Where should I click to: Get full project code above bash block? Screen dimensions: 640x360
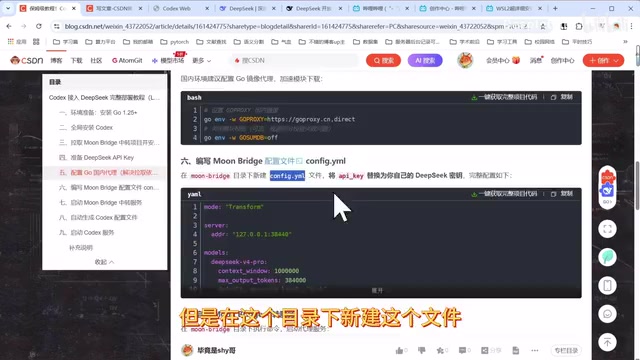coord(504,97)
